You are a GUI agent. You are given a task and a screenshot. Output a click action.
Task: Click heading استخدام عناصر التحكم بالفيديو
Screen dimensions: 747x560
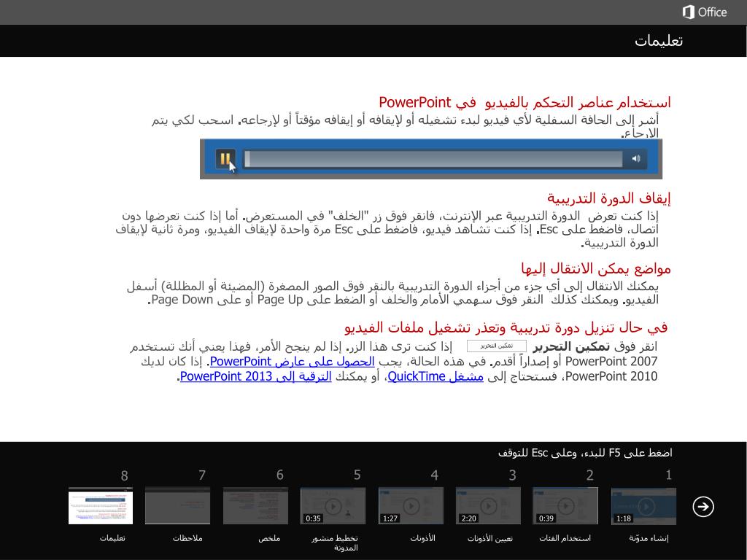pos(525,102)
